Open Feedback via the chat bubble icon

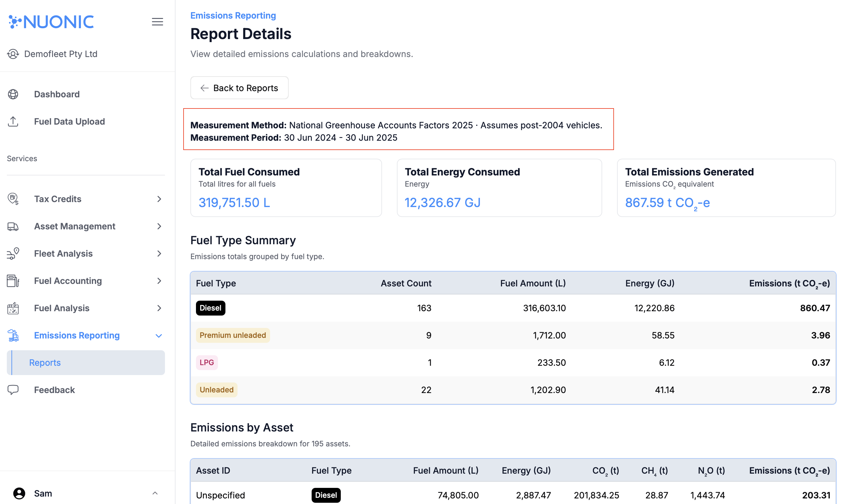point(13,390)
